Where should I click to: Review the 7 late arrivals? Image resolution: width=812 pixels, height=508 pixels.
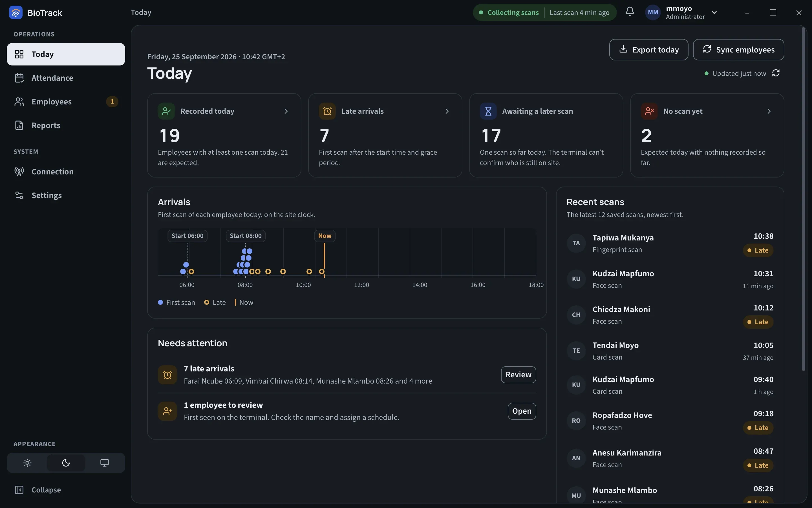click(x=518, y=375)
